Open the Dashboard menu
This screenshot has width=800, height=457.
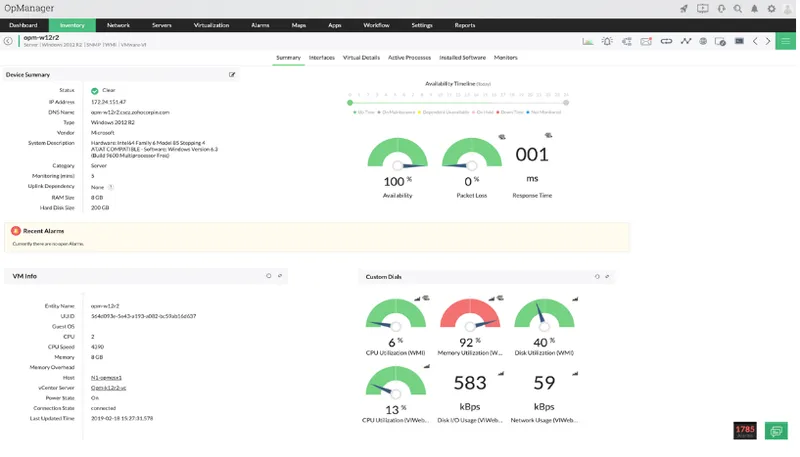point(23,25)
